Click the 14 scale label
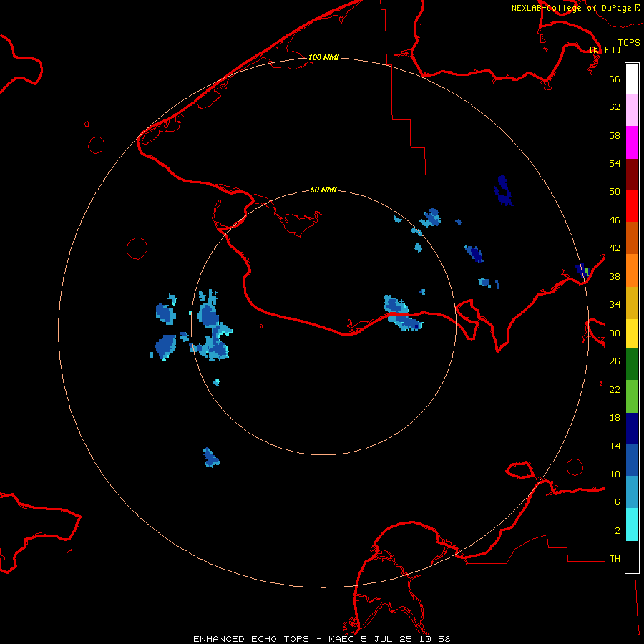644x644 pixels. (615, 446)
